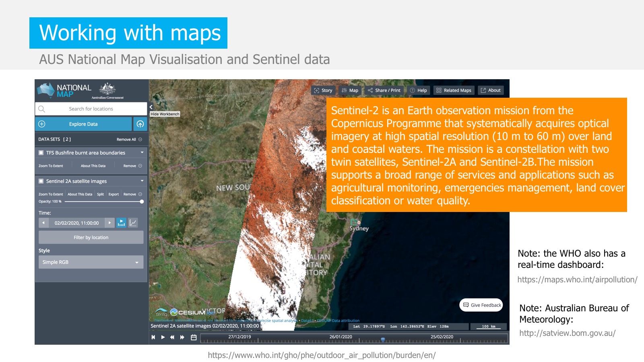Viewport: 644px width, 362px height.
Task: Open the satview.bom.gov.au link
Action: pos(567,333)
